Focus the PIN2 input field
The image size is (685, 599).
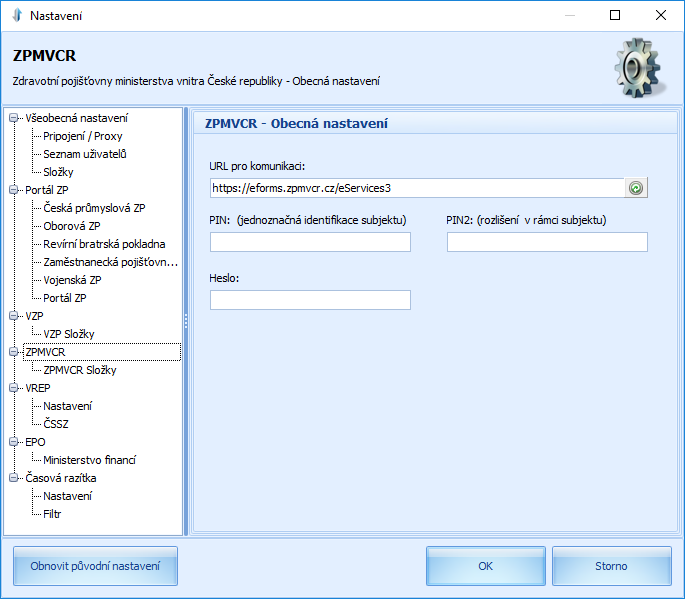point(547,242)
